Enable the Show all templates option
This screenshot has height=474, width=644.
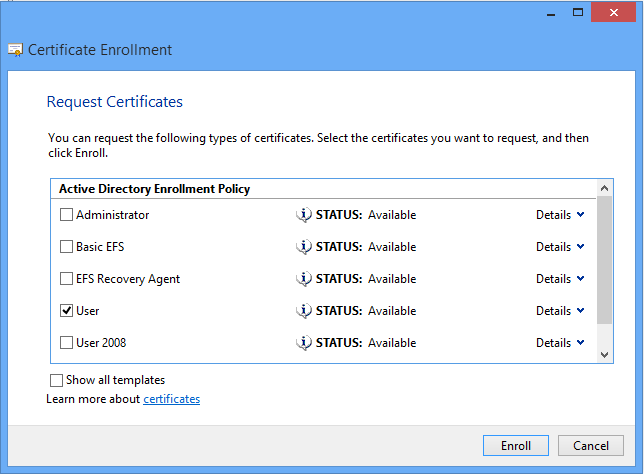tap(56, 380)
